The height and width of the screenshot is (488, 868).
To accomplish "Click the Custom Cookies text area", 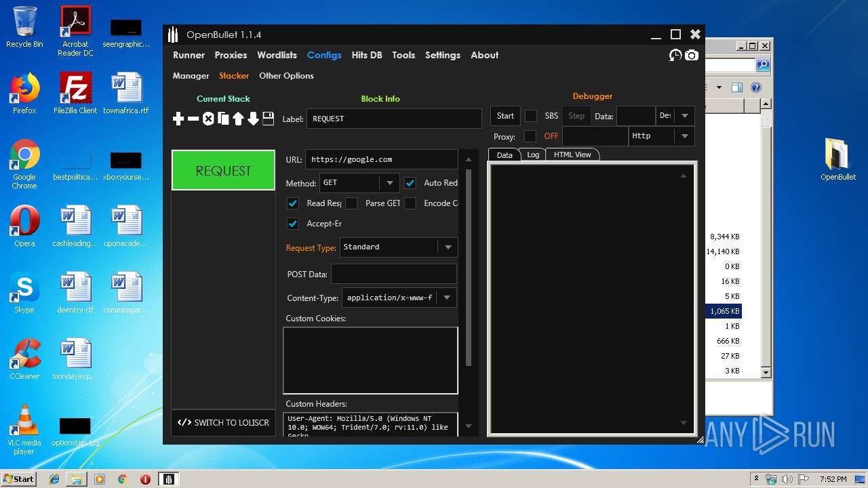I will [x=370, y=361].
